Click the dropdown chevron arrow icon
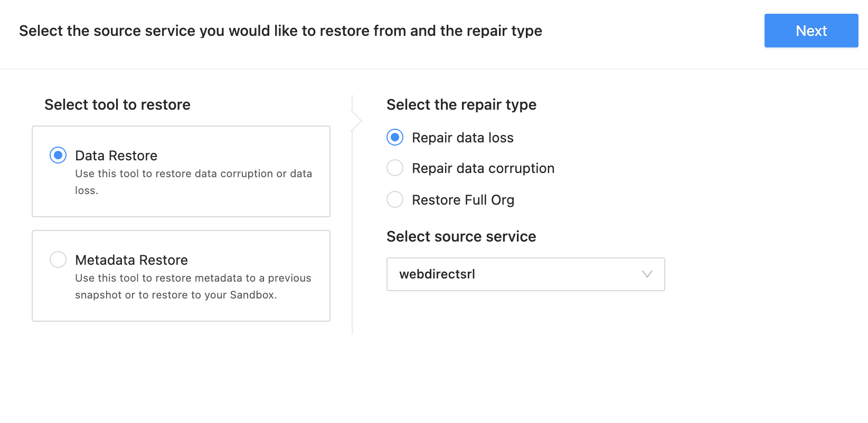868x423 pixels. 647,274
